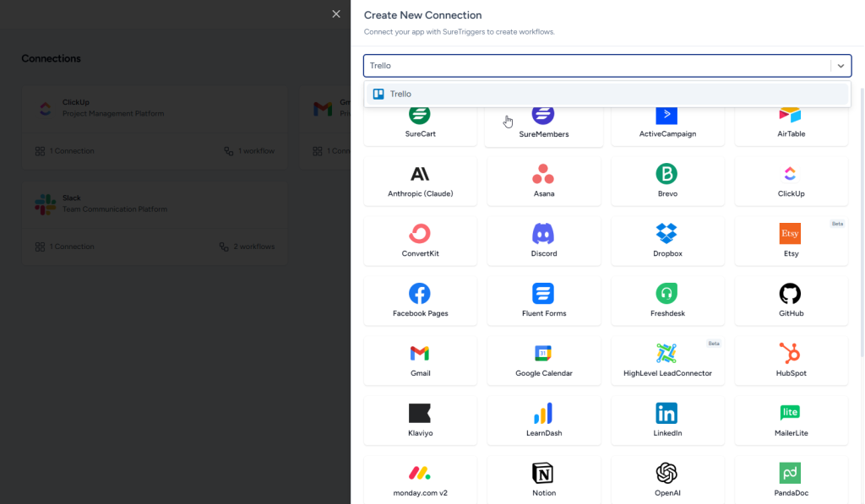
Task: Select the Klaviyo app icon
Action: tap(420, 413)
